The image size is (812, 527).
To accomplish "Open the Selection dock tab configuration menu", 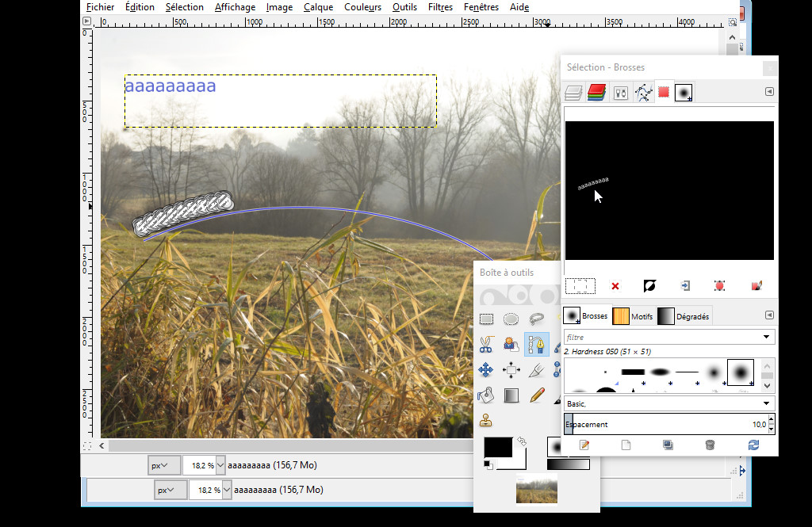I will 769,92.
